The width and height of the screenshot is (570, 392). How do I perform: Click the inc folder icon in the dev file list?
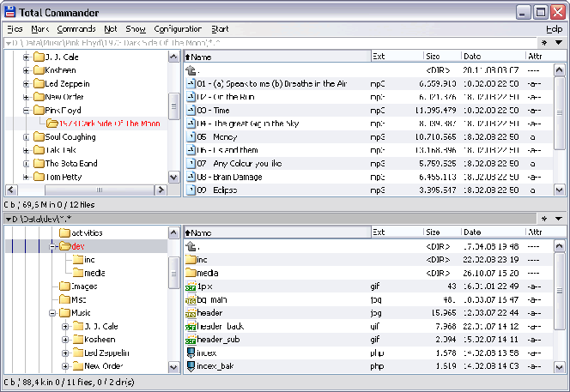(191, 259)
